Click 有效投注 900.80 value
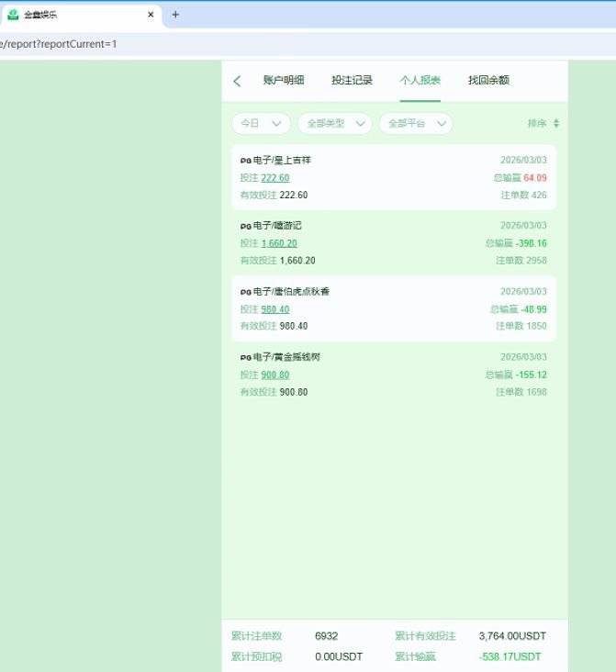This screenshot has width=616, height=672. [x=294, y=392]
